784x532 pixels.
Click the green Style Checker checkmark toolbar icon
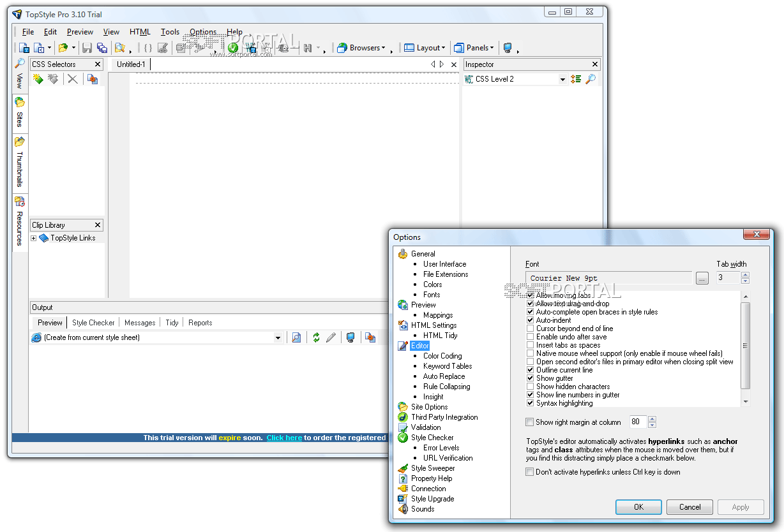click(x=233, y=48)
